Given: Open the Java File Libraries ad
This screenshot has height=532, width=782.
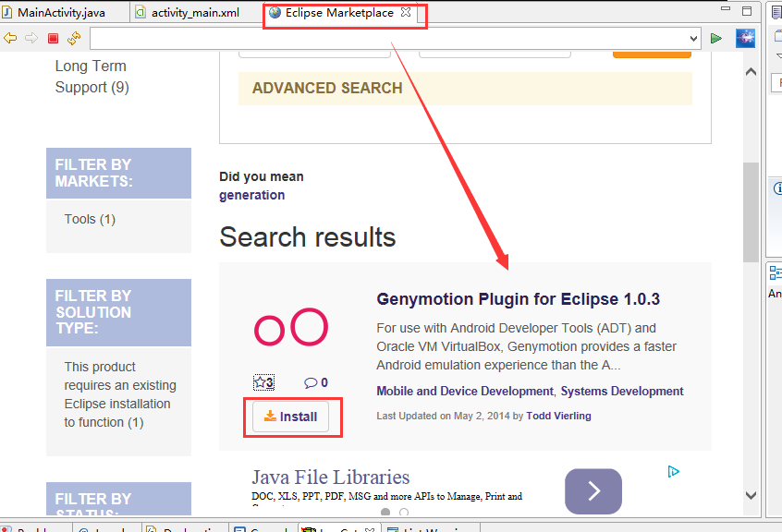Looking at the screenshot, I should click(x=330, y=478).
